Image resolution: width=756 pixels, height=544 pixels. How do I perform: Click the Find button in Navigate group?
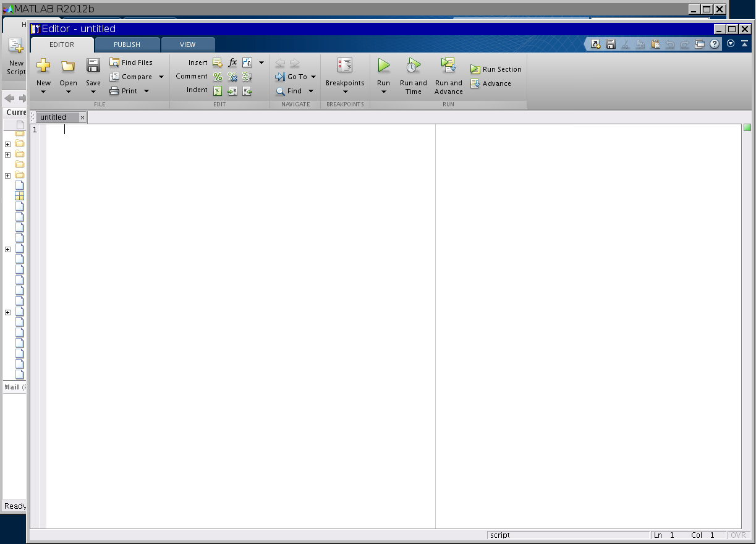click(289, 91)
